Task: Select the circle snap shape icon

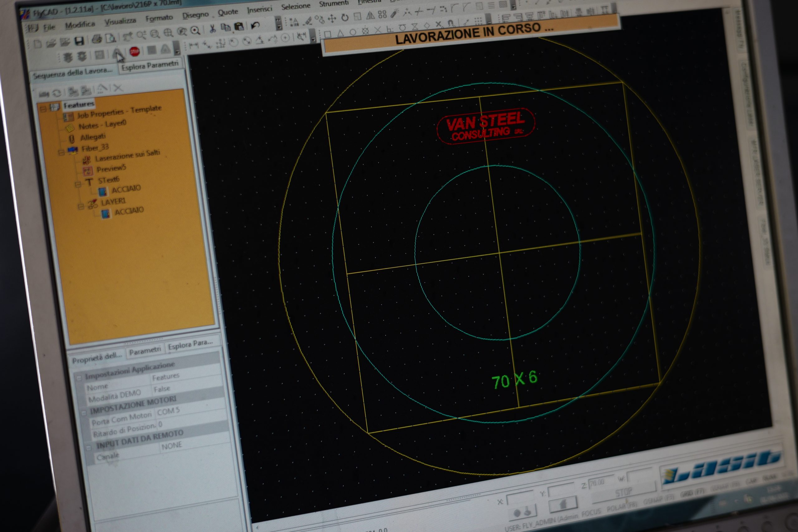Action: [x=353, y=32]
